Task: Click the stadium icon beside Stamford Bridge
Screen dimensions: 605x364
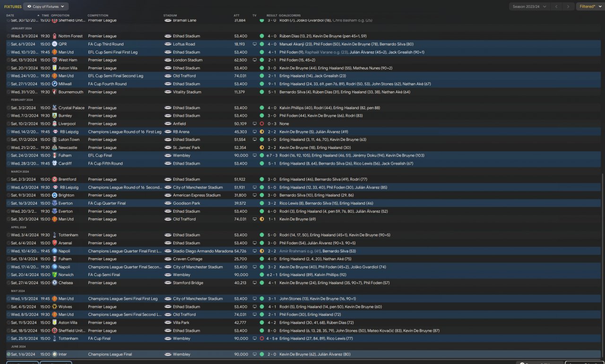Action: pyautogui.click(x=168, y=283)
